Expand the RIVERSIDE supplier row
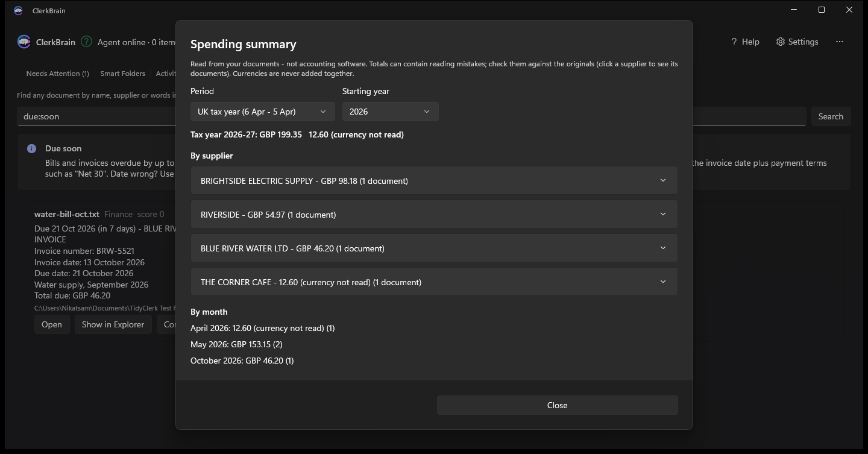Image resolution: width=868 pixels, height=454 pixels. coord(434,215)
